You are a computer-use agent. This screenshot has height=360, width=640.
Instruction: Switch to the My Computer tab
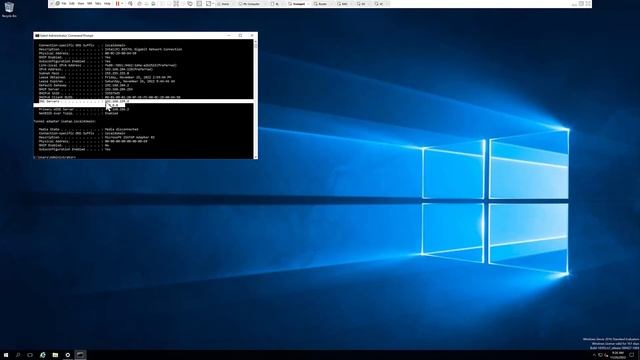click(250, 4)
